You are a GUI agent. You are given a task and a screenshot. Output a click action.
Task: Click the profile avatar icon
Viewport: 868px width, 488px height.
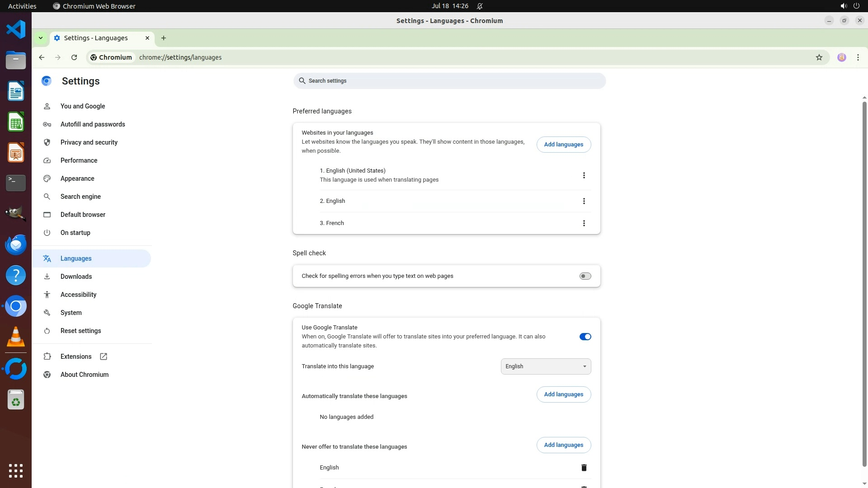point(841,57)
